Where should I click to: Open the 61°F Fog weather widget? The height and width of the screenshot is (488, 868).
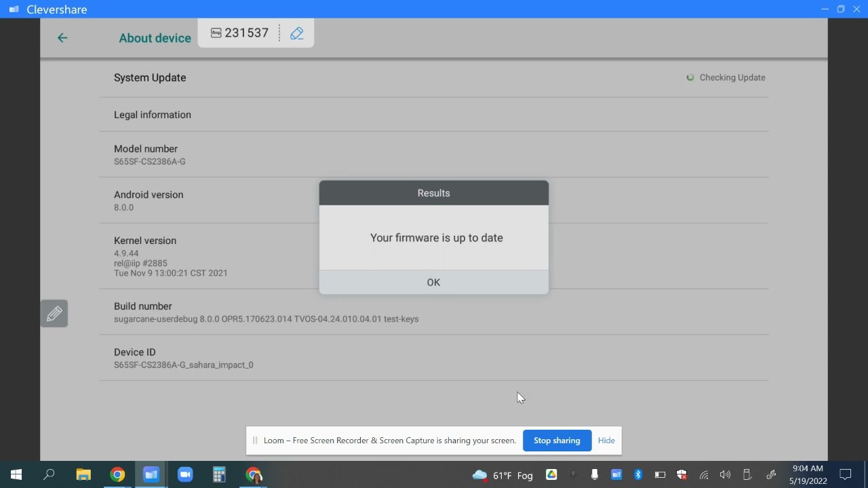(x=502, y=475)
